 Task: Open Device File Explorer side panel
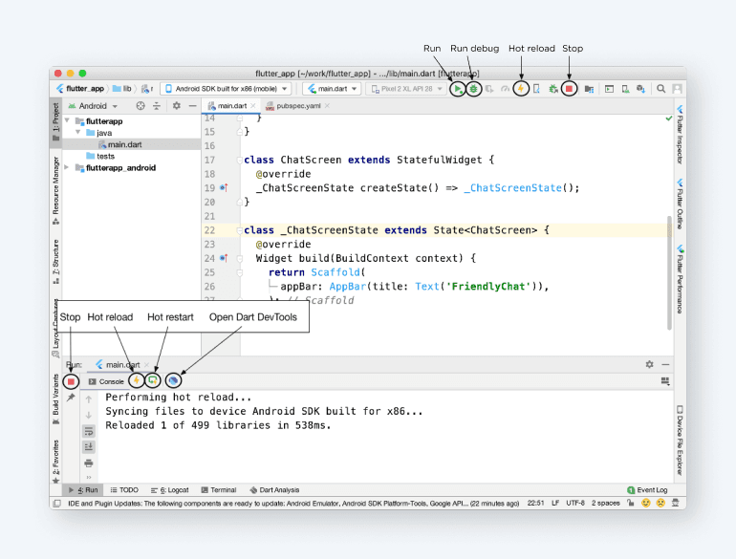pos(680,441)
